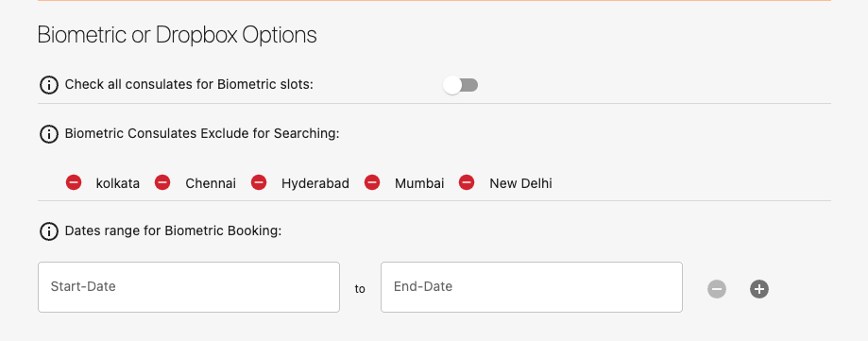Select the Chennai consulate label
This screenshot has height=341, width=868.
[x=211, y=183]
